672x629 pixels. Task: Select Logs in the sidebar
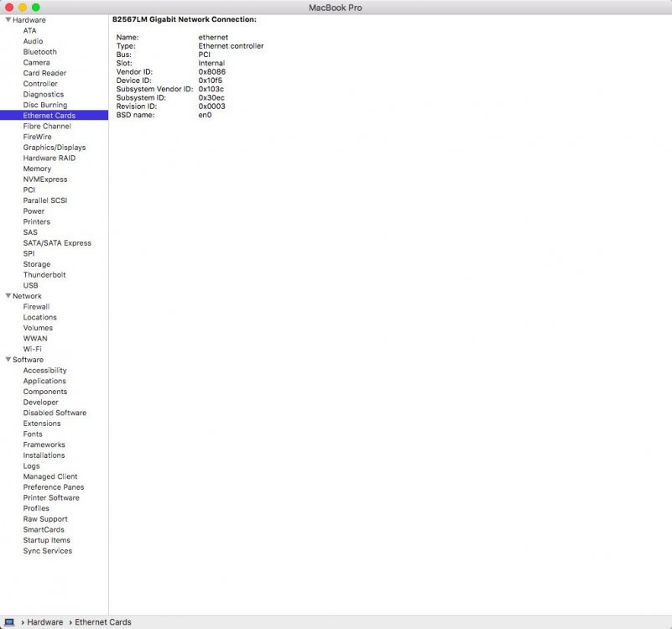click(31, 465)
